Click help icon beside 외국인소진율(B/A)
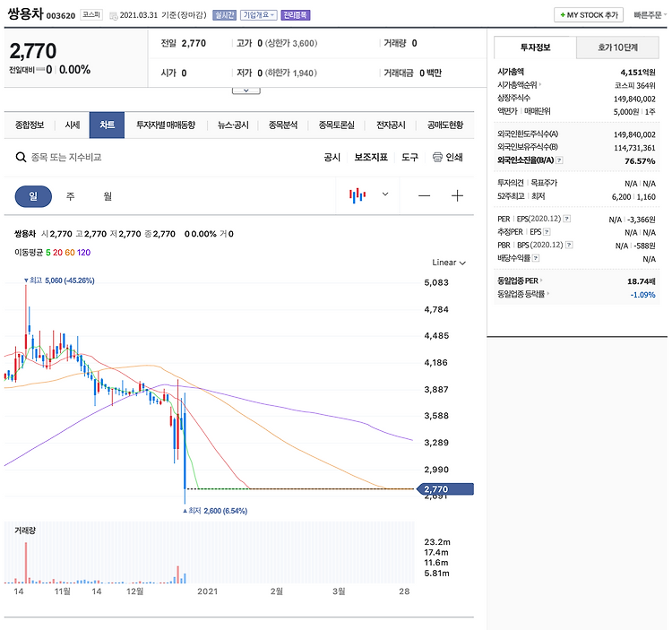 pyautogui.click(x=559, y=160)
